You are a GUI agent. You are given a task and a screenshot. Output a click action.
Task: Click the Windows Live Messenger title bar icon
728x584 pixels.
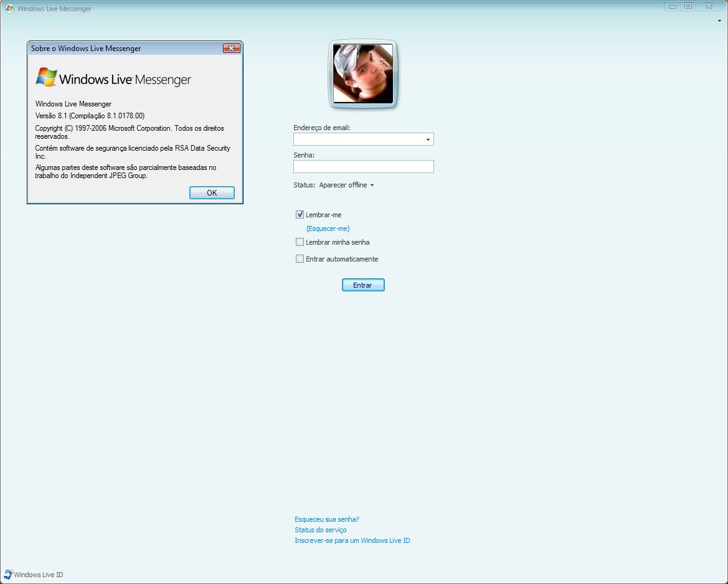(x=9, y=8)
